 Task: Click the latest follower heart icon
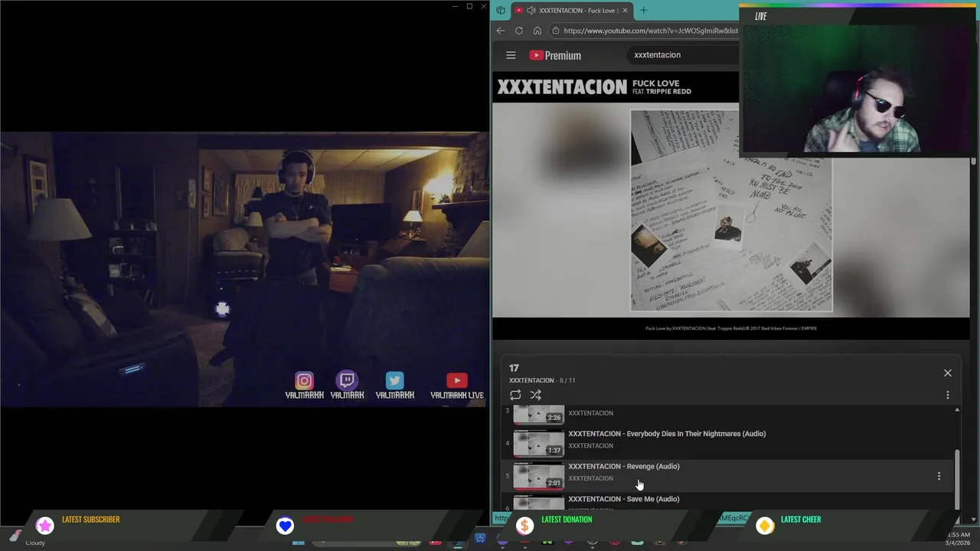tap(285, 525)
